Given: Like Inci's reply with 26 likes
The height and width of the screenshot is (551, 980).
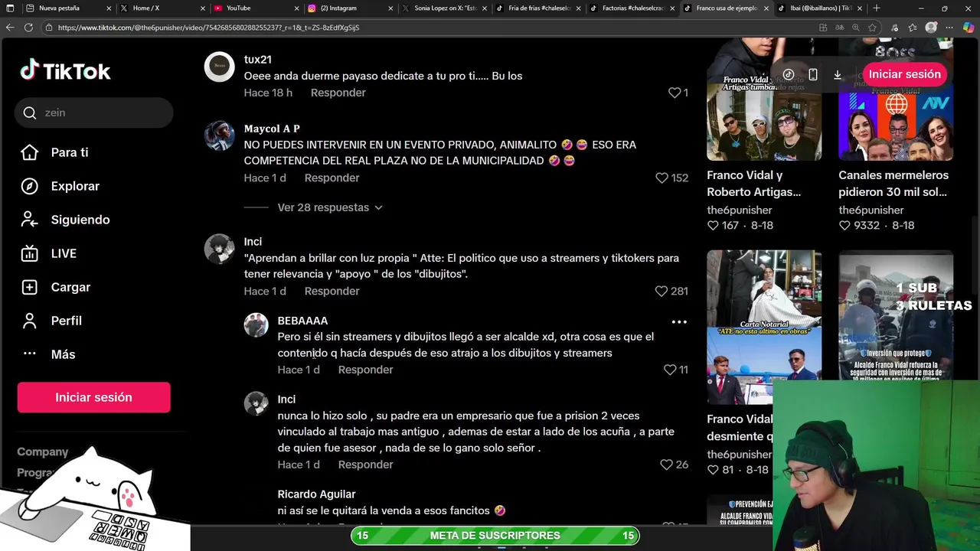Looking at the screenshot, I should 667,465.
